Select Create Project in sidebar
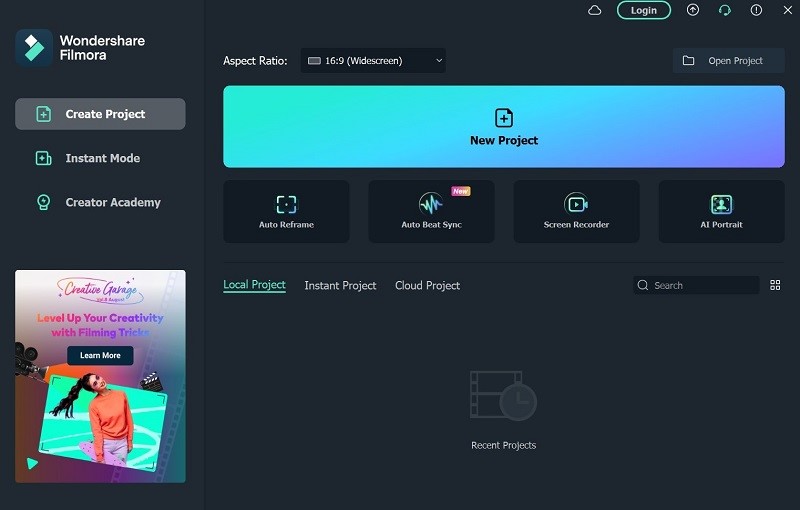This screenshot has height=510, width=800. 100,114
